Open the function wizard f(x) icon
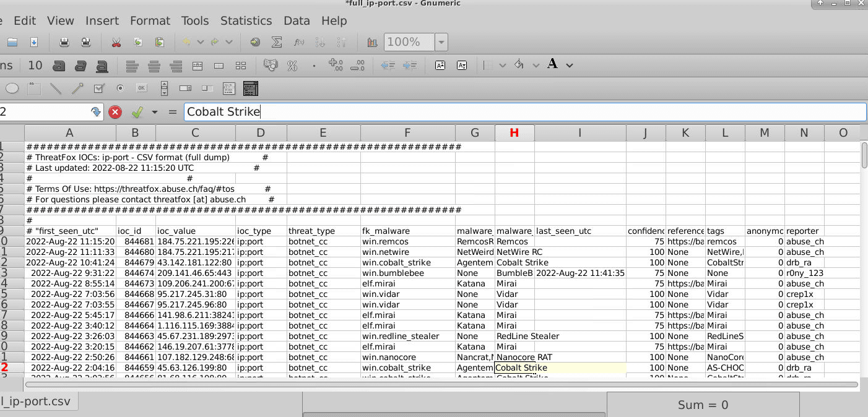Screen dimensions: 868x417 298,42
